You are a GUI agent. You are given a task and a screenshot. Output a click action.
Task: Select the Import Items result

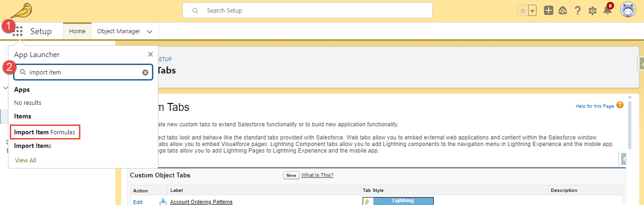pos(33,146)
